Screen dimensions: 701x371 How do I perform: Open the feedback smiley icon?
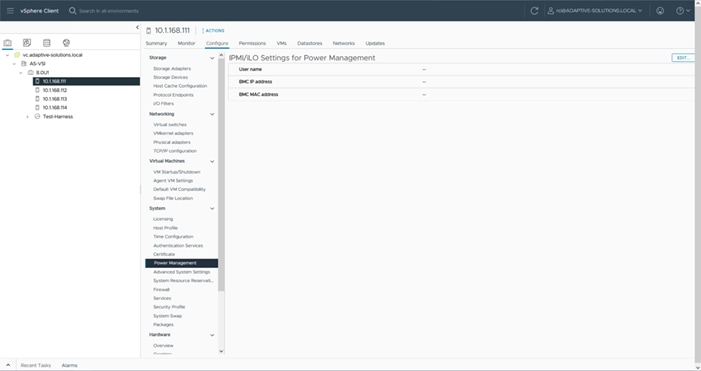pos(660,11)
